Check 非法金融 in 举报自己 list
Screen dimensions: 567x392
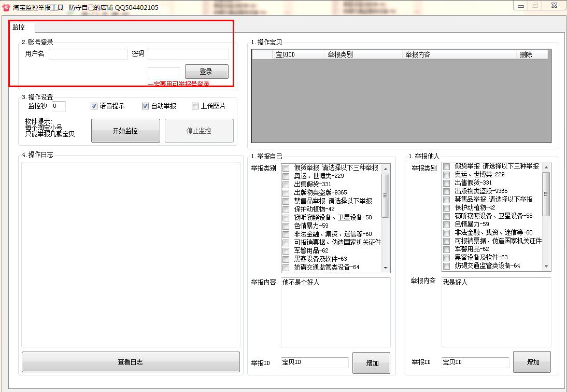[x=286, y=235]
